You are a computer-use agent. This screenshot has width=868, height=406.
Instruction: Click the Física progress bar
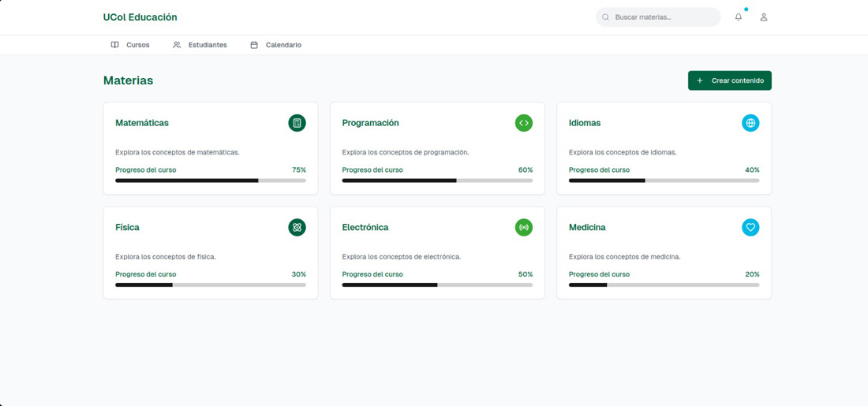211,285
